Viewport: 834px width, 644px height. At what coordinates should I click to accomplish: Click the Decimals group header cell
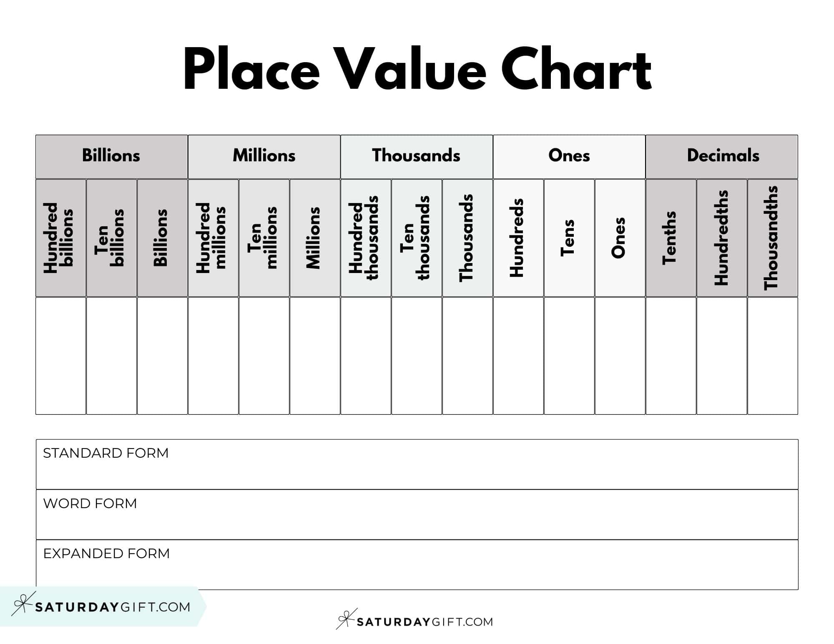[722, 156]
